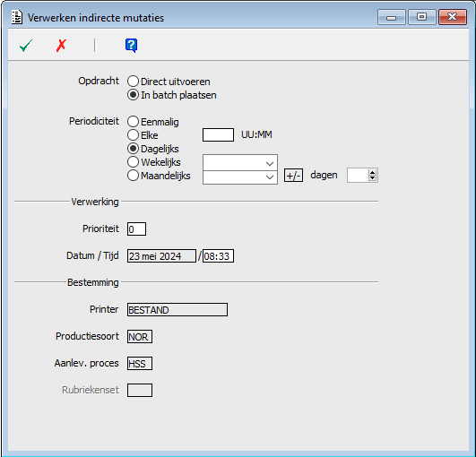Open the Wekelijks day dropdown
The width and height of the screenshot is (476, 457).
tap(240, 163)
